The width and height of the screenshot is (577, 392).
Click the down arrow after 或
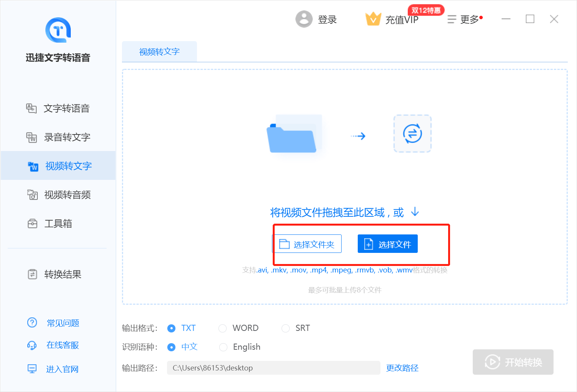tap(415, 212)
